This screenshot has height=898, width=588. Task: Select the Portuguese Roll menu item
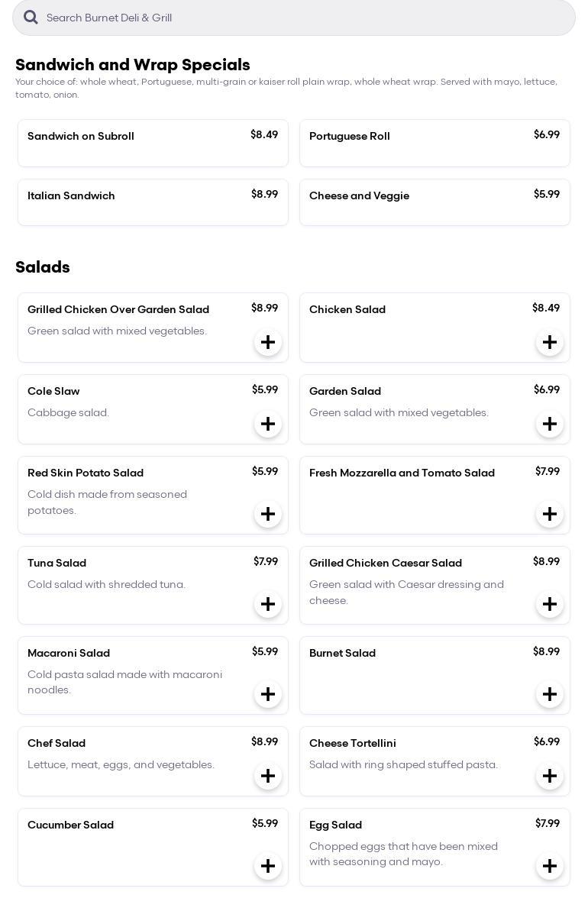[435, 143]
